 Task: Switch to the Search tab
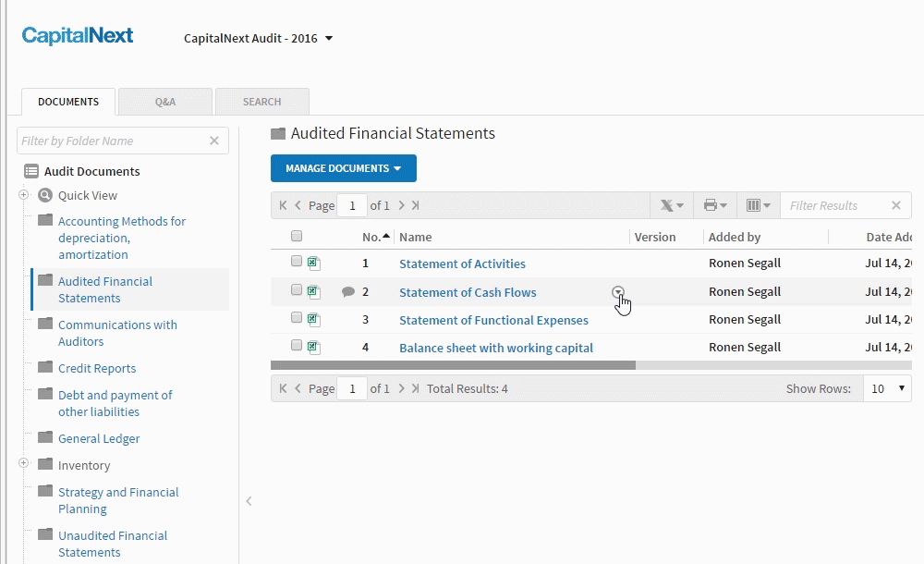[261, 102]
